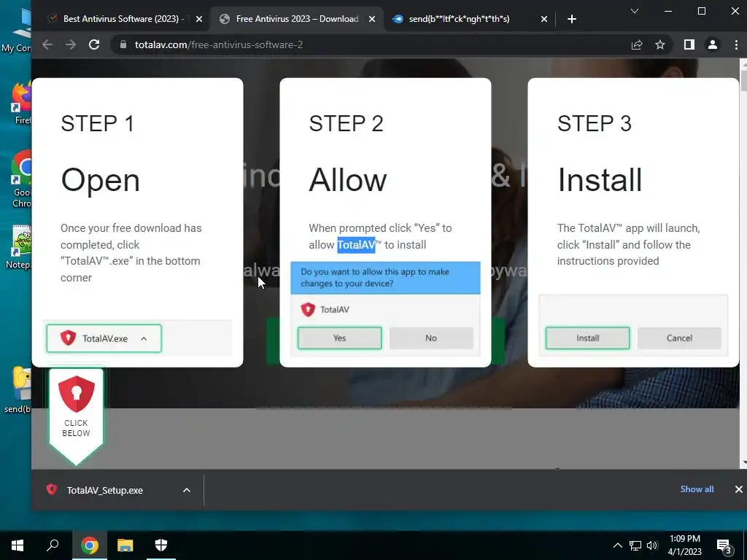Close the Free Antivirus 2023 tab
The width and height of the screenshot is (747, 560).
pyautogui.click(x=372, y=19)
